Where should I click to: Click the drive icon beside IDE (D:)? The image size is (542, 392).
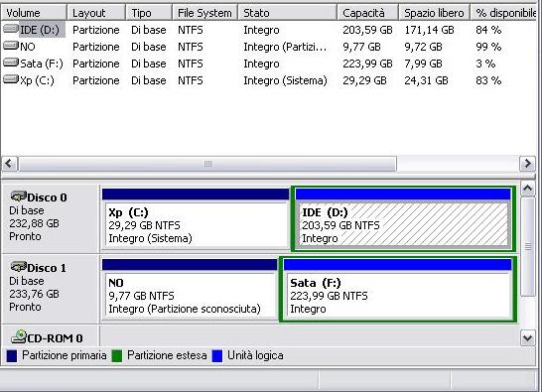coord(11,29)
